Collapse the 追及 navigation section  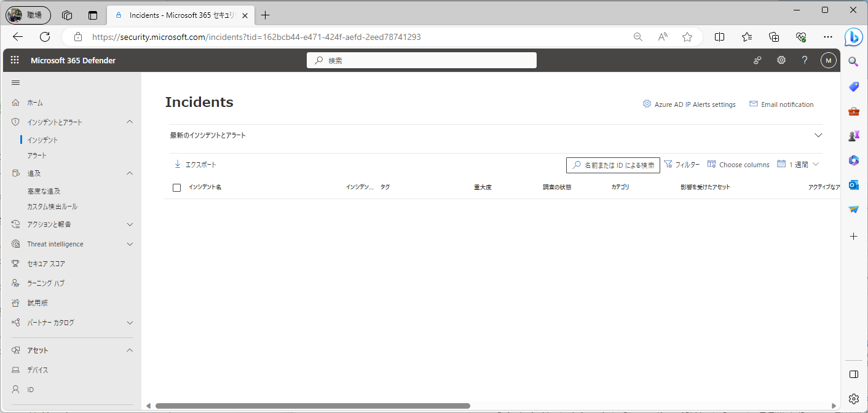[x=130, y=173]
